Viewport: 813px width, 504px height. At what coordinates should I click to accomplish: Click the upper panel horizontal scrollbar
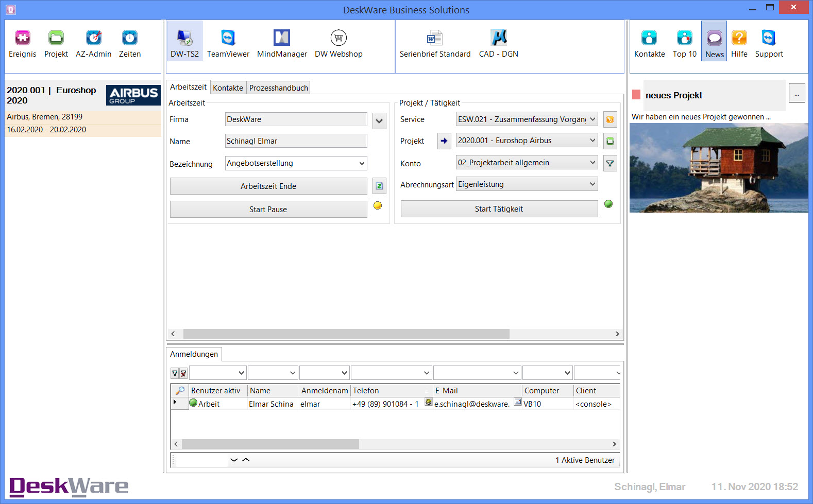(x=346, y=334)
